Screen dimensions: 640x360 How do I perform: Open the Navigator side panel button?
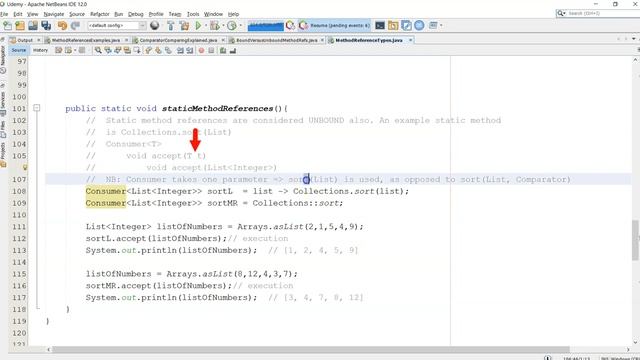pyautogui.click(x=3, y=59)
